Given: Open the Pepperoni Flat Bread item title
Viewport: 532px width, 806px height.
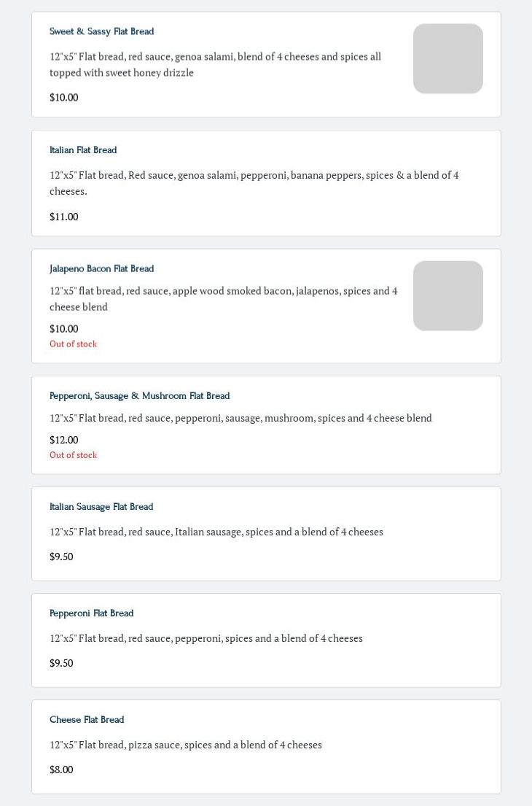Looking at the screenshot, I should (91, 613).
